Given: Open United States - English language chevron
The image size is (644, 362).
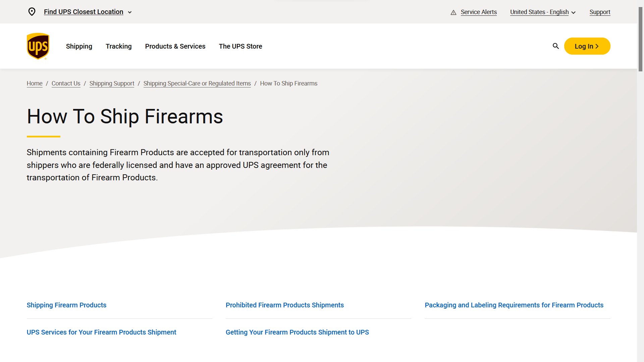Looking at the screenshot, I should pyautogui.click(x=574, y=12).
